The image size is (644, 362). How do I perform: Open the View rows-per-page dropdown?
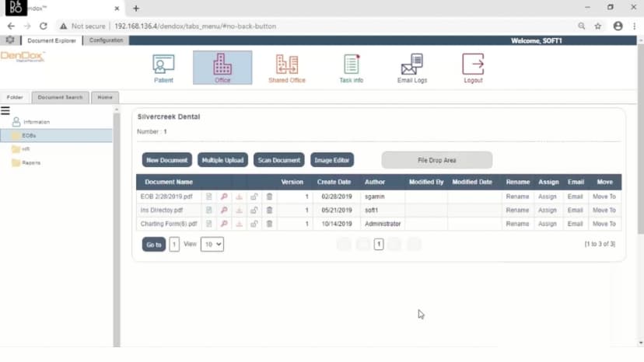click(x=212, y=244)
